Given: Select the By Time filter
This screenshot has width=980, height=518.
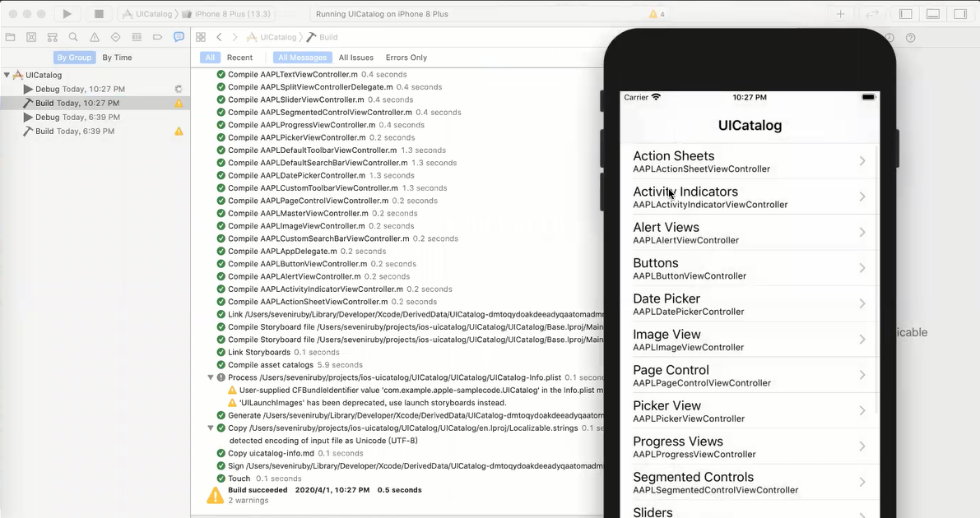Looking at the screenshot, I should 117,58.
